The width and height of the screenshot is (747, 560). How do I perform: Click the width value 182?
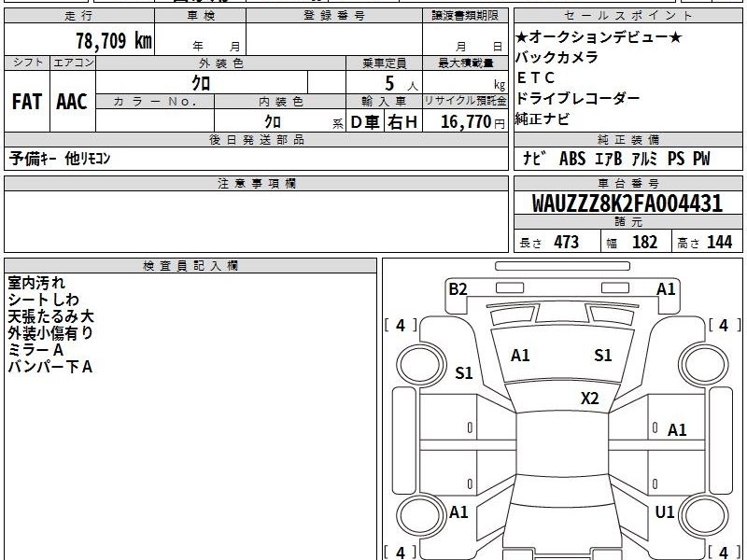point(645,242)
